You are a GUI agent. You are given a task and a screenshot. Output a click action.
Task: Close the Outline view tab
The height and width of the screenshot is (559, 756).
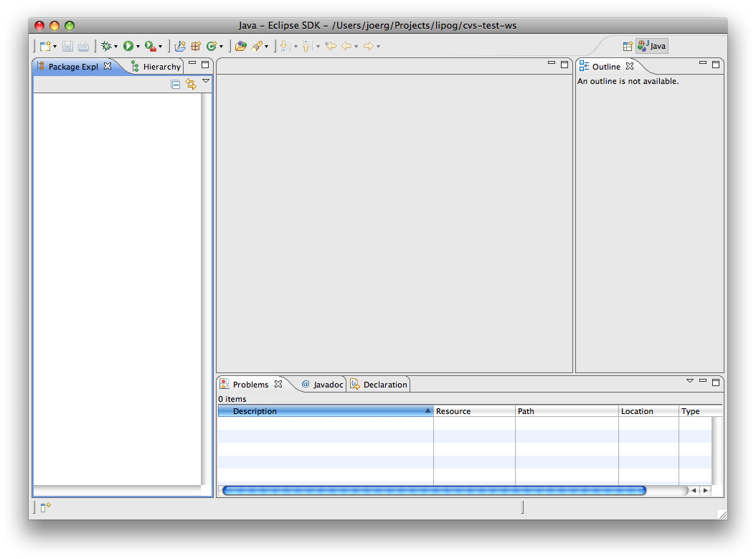pyautogui.click(x=630, y=66)
